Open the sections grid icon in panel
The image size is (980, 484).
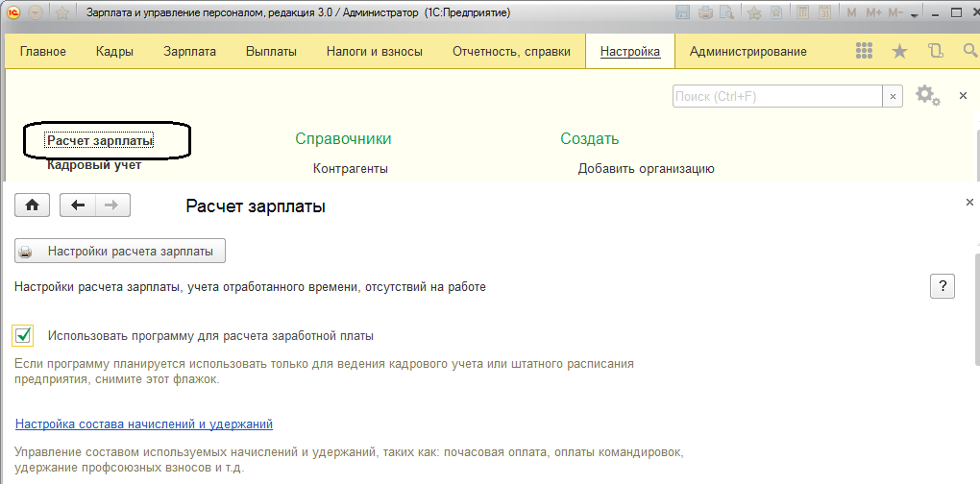(x=864, y=51)
